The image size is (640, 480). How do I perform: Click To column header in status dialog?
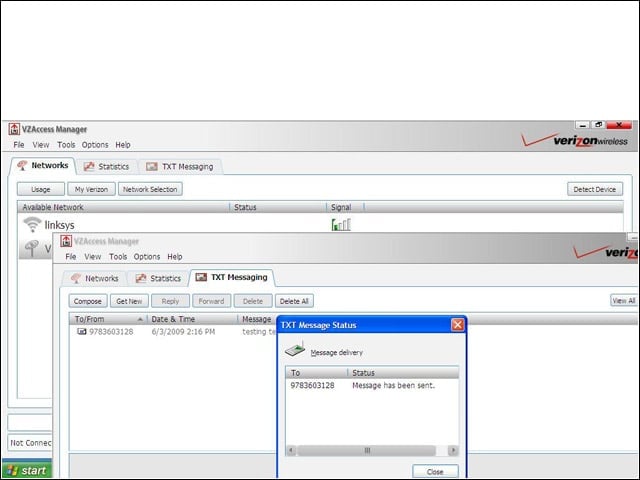click(317, 373)
